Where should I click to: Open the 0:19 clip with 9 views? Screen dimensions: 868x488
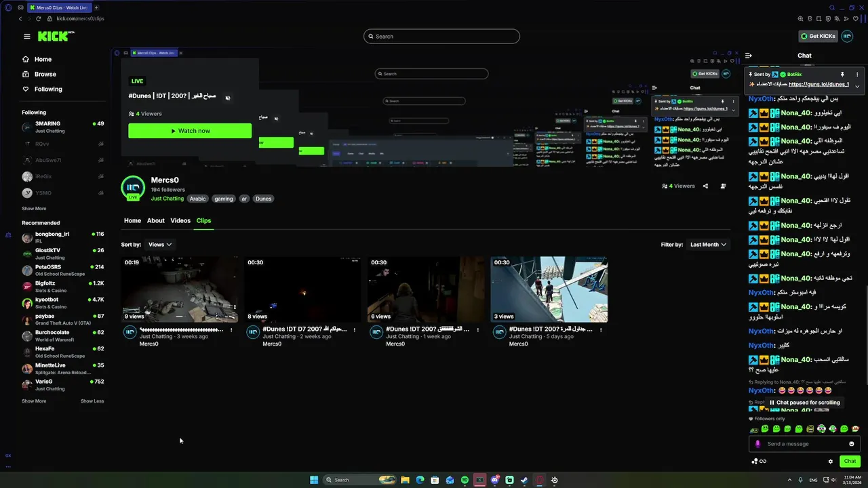(x=179, y=289)
